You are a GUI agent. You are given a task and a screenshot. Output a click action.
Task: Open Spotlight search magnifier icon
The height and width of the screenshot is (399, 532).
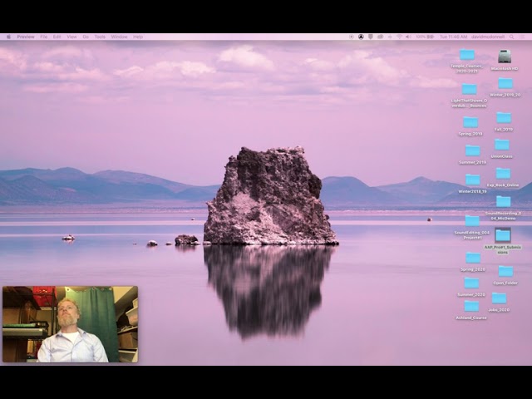pyautogui.click(x=512, y=37)
